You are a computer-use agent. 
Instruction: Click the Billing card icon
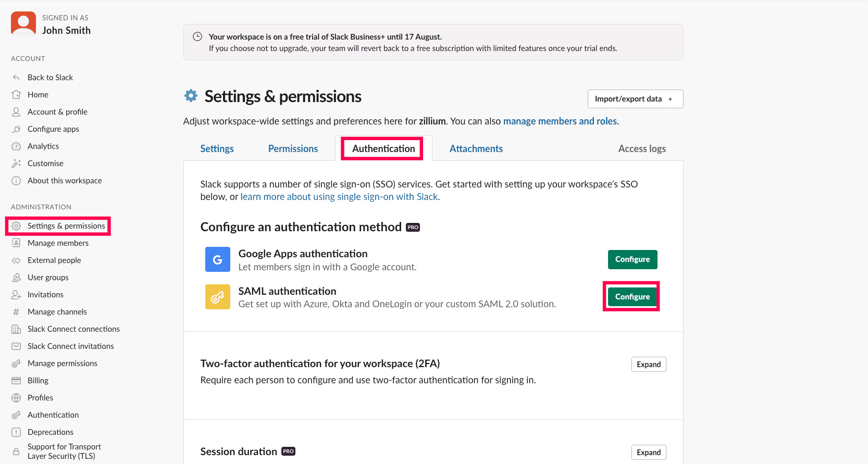click(x=16, y=381)
